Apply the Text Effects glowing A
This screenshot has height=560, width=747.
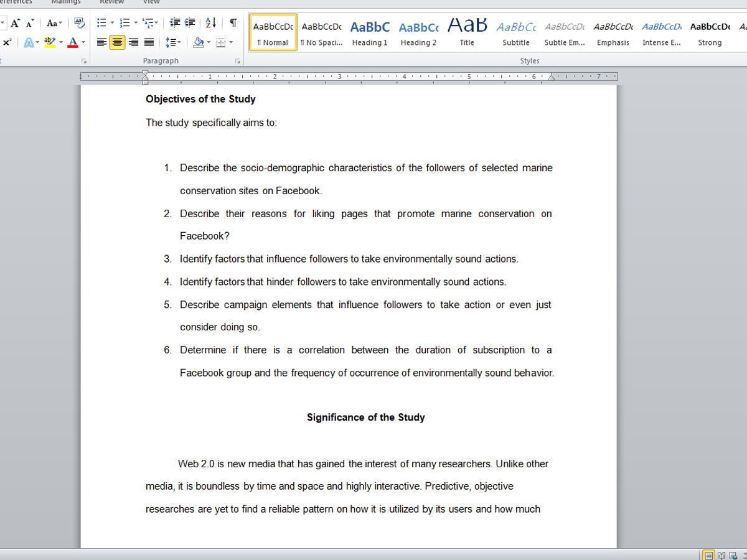tap(27, 42)
